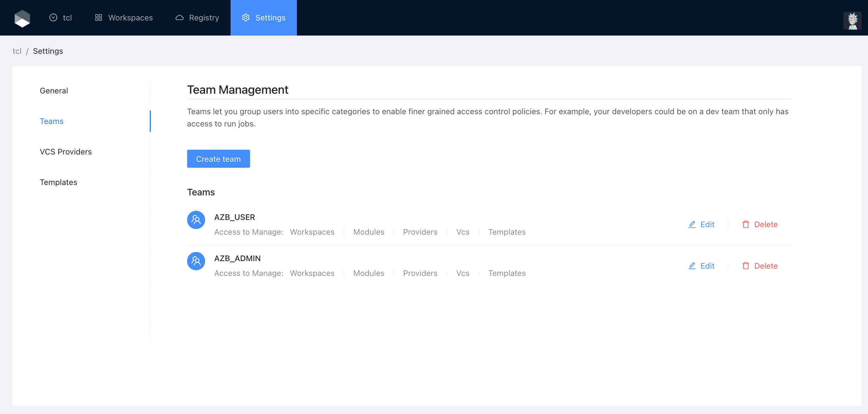Click Providers under AZB_ADMIN access
The height and width of the screenshot is (414, 868).
tap(420, 273)
